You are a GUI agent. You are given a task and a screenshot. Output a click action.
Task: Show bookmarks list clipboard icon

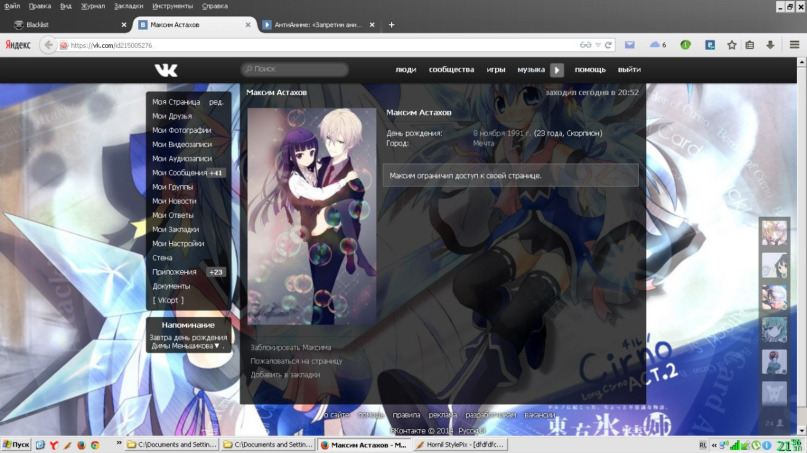[x=750, y=45]
